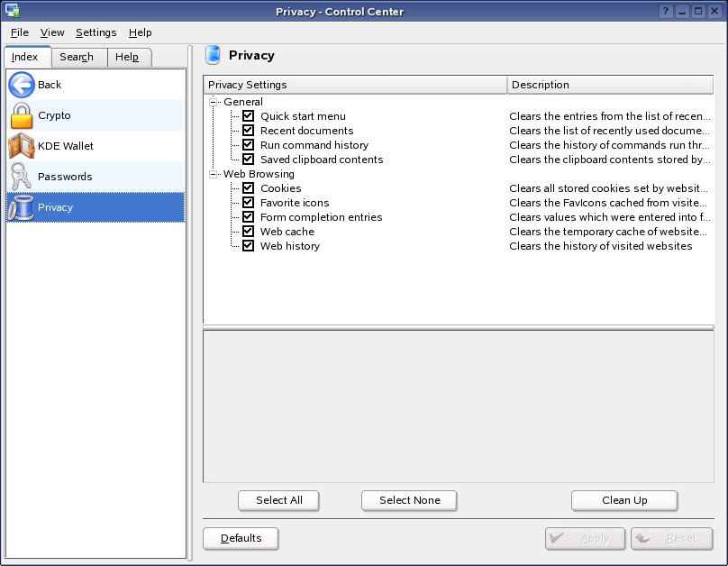
Task: Open the File menu
Action: [x=20, y=32]
